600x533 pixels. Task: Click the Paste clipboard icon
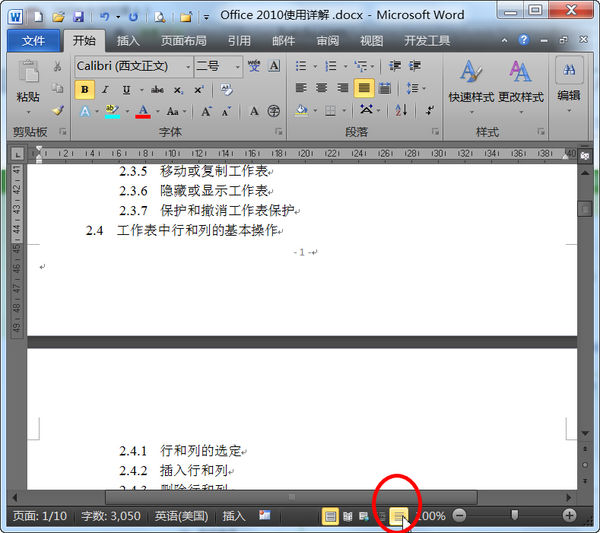(28, 71)
